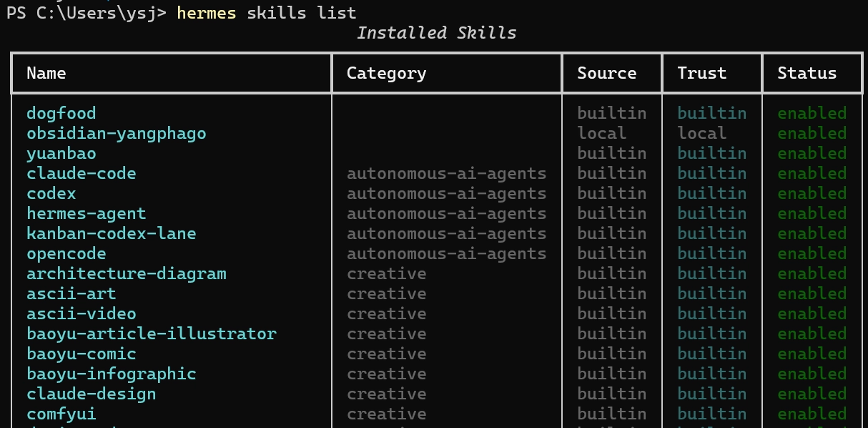Click the Trust column header
This screenshot has height=428, width=868.
click(x=702, y=73)
